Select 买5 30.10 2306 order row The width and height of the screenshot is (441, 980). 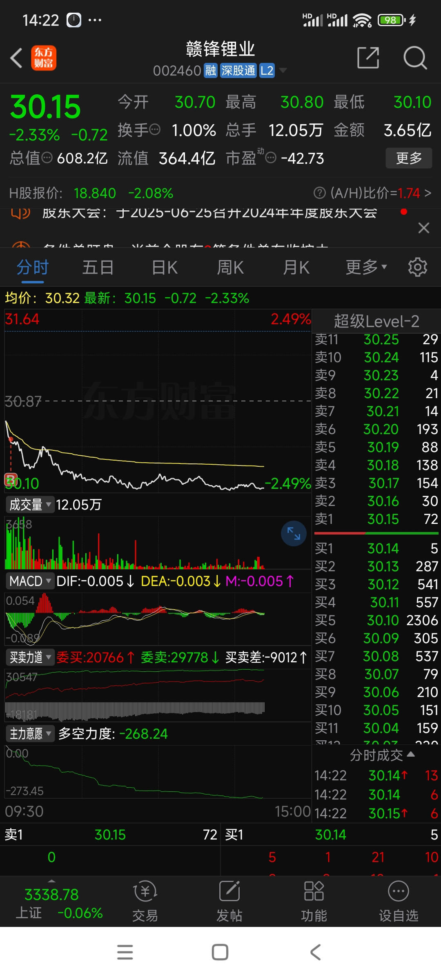click(x=376, y=620)
